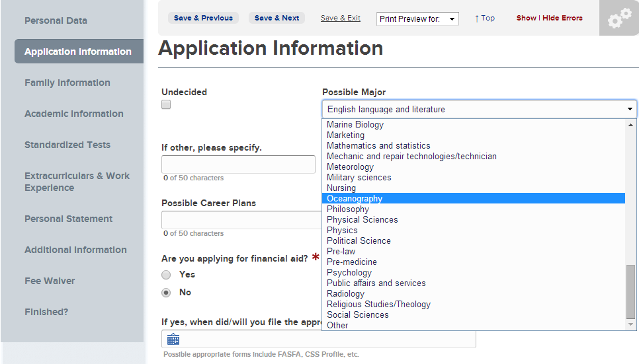Open the calendar date picker icon
The width and height of the screenshot is (639, 364).
[x=173, y=340]
